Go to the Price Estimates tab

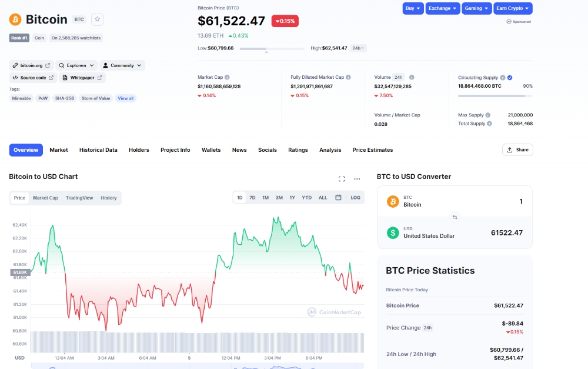tap(373, 149)
